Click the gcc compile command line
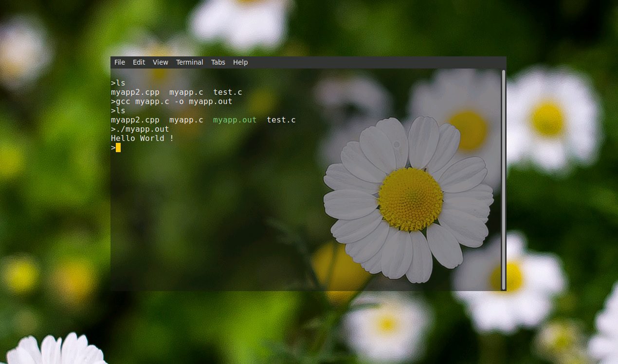 pos(171,101)
